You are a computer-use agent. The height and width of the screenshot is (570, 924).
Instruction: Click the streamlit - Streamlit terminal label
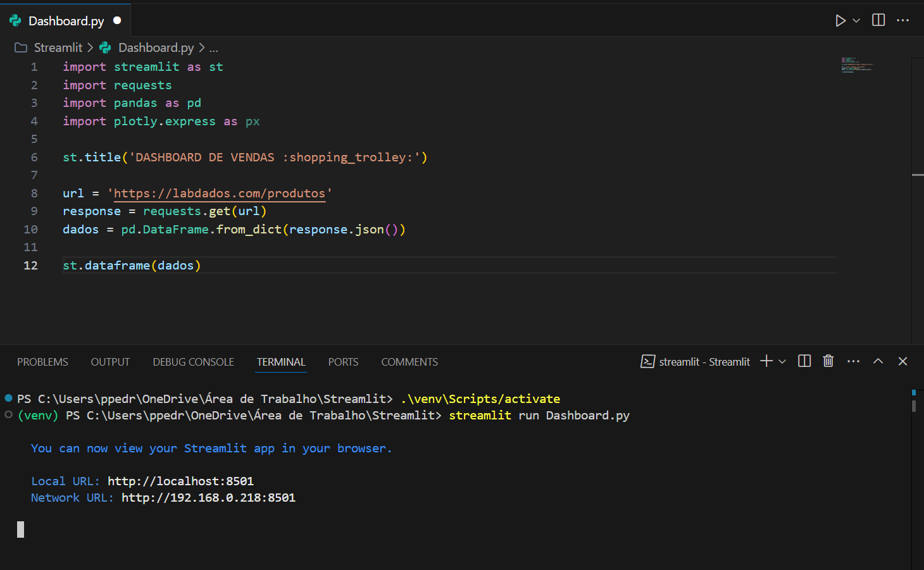click(x=704, y=362)
